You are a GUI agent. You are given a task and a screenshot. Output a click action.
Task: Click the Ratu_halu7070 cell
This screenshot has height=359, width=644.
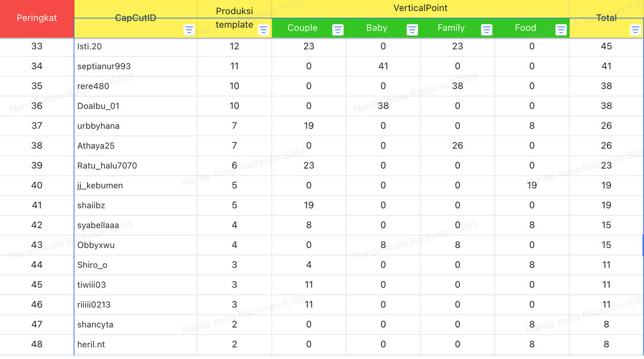click(136, 166)
